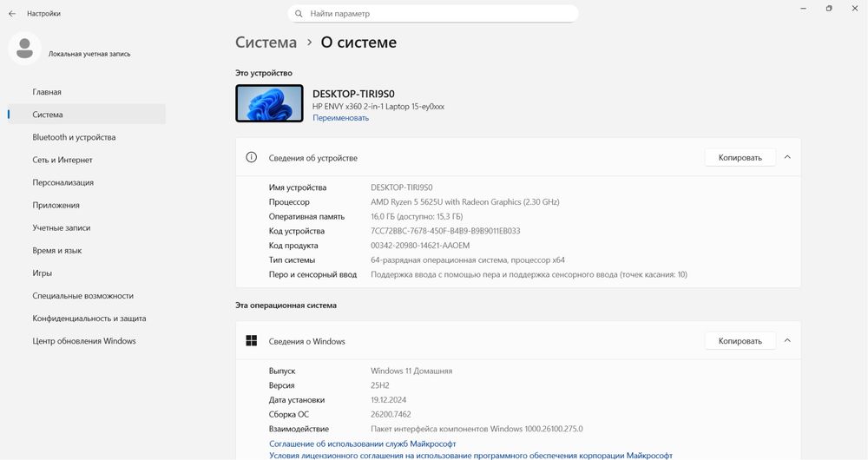868x460 pixels.
Task: Click the 64-разрядная system type value
Action: [x=468, y=260]
